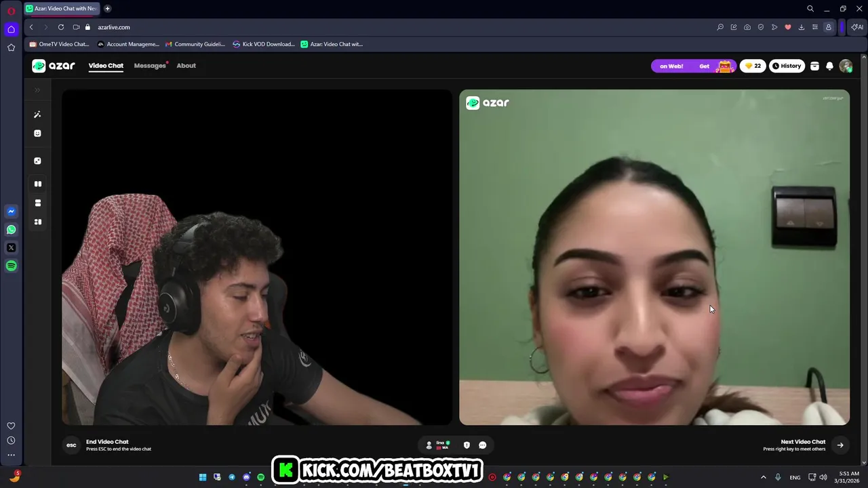Click the taskbar microphone tray icon
Screen dimensions: 868x488
point(778,477)
